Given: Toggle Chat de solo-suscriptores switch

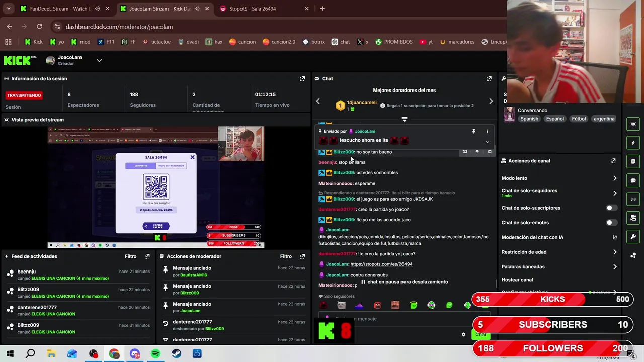Looking at the screenshot, I should (x=611, y=208).
